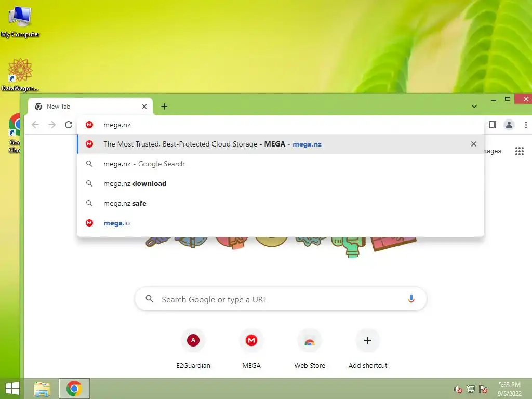Open My Computer desktop icon
Screen dimensions: 532x399
[x=20, y=21]
